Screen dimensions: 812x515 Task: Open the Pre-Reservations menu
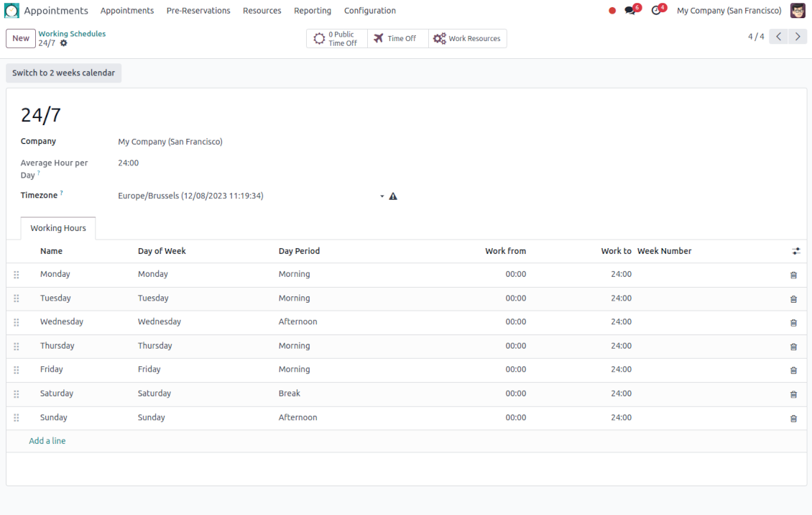pyautogui.click(x=198, y=11)
